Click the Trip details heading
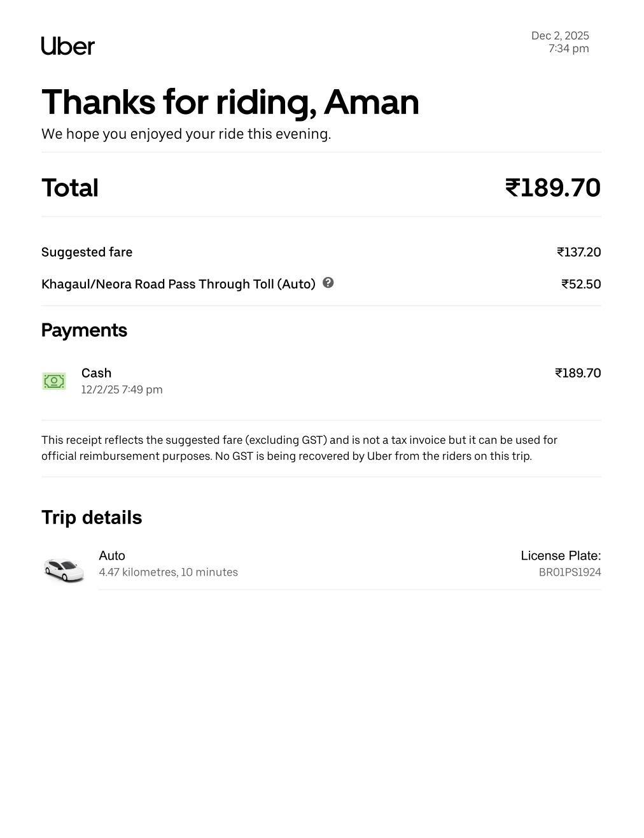 (92, 517)
